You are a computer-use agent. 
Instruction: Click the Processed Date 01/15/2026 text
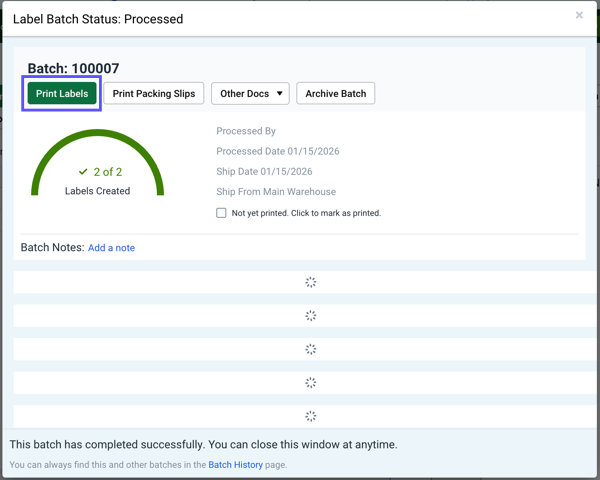tap(278, 151)
